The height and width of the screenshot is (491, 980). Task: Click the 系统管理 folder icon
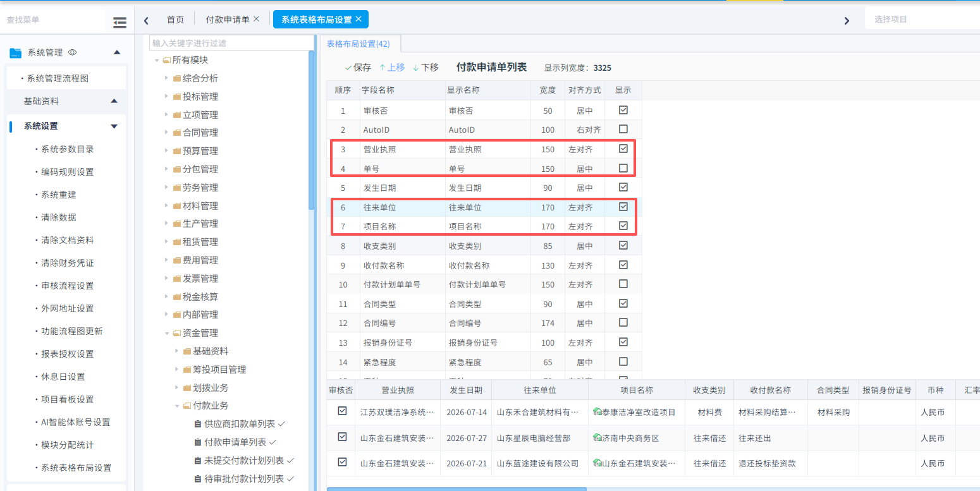click(x=15, y=52)
